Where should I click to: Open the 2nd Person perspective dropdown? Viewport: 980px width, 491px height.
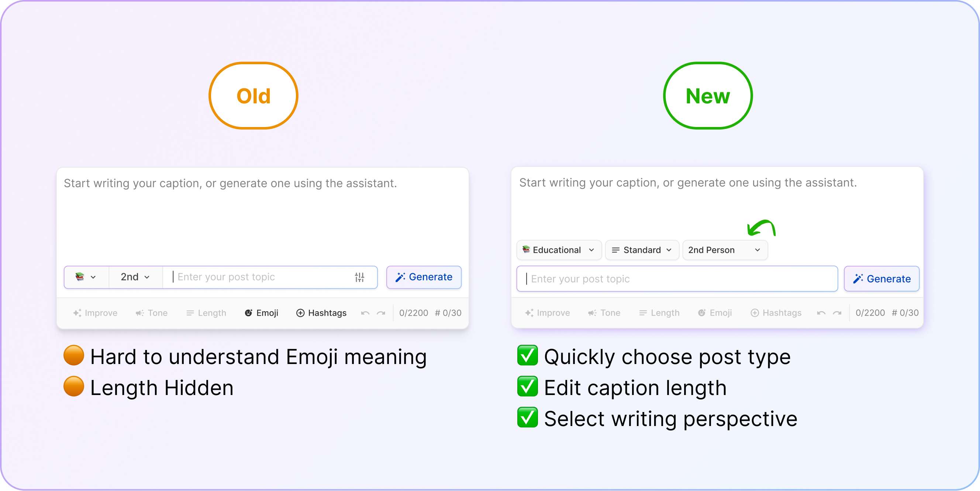(725, 250)
